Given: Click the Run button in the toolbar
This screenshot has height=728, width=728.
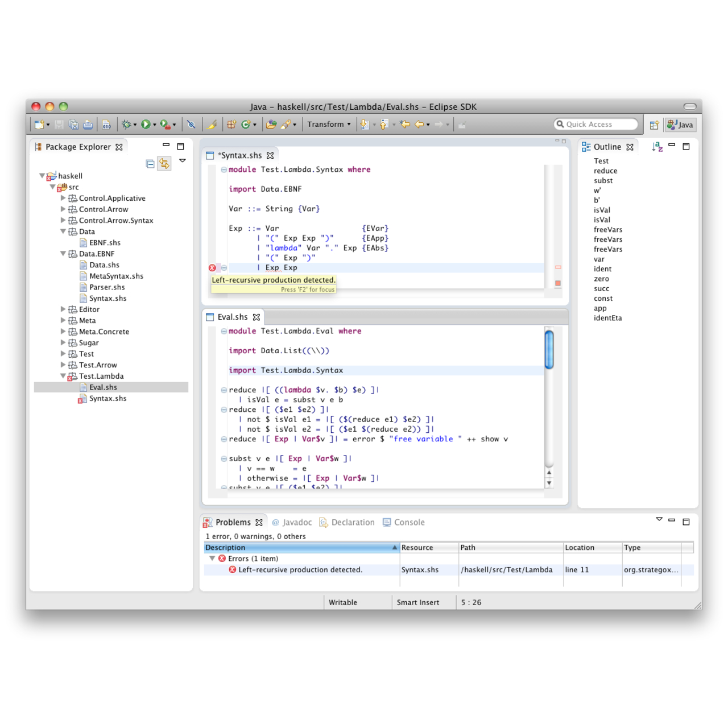Looking at the screenshot, I should (x=146, y=125).
